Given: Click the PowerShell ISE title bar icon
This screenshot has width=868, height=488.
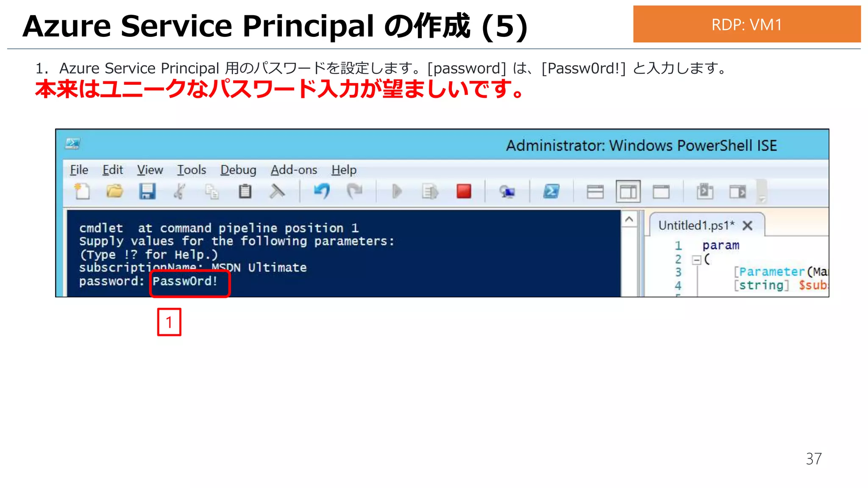Looking at the screenshot, I should point(72,144).
